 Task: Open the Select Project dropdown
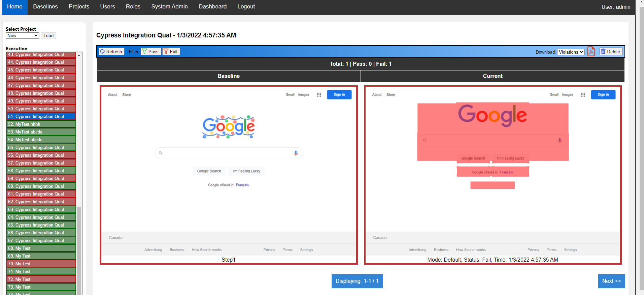pyautogui.click(x=23, y=35)
